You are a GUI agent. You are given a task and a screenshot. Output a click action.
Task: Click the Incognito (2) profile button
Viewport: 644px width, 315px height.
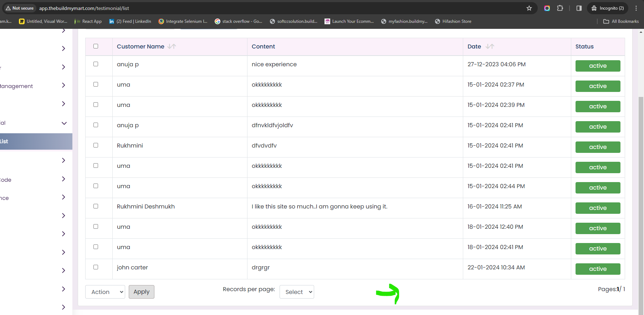click(x=608, y=8)
